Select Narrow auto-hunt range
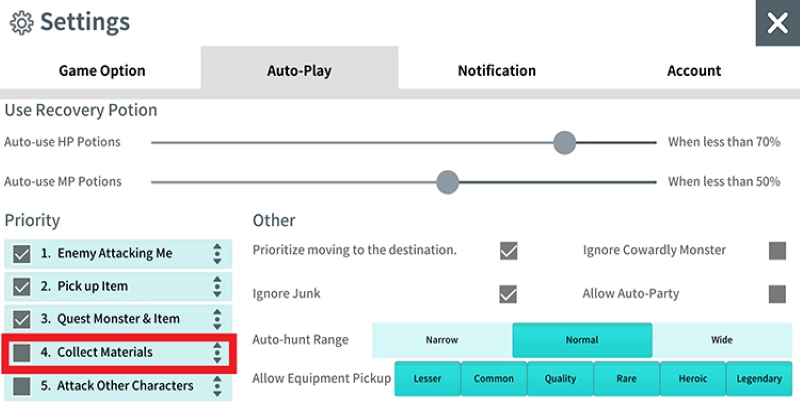 point(441,340)
